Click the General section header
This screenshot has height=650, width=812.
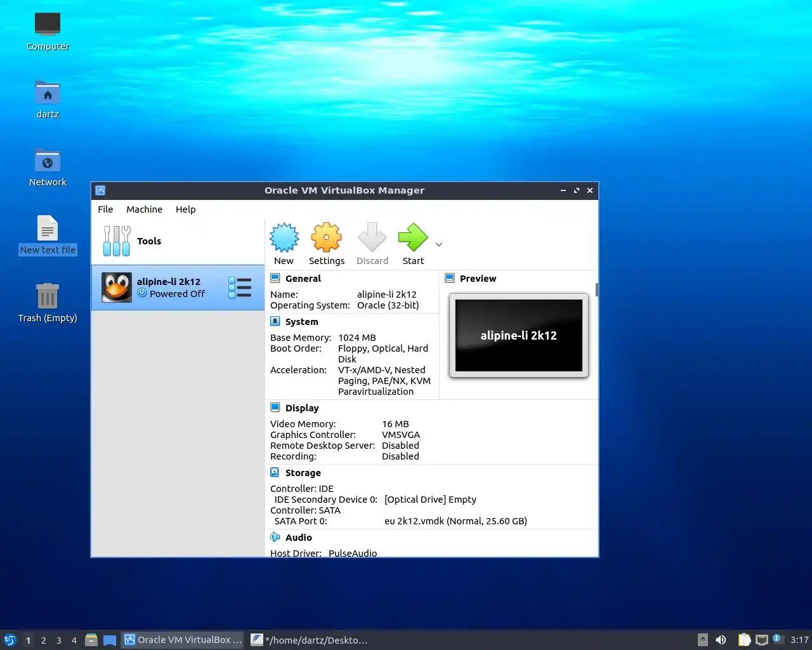(303, 279)
